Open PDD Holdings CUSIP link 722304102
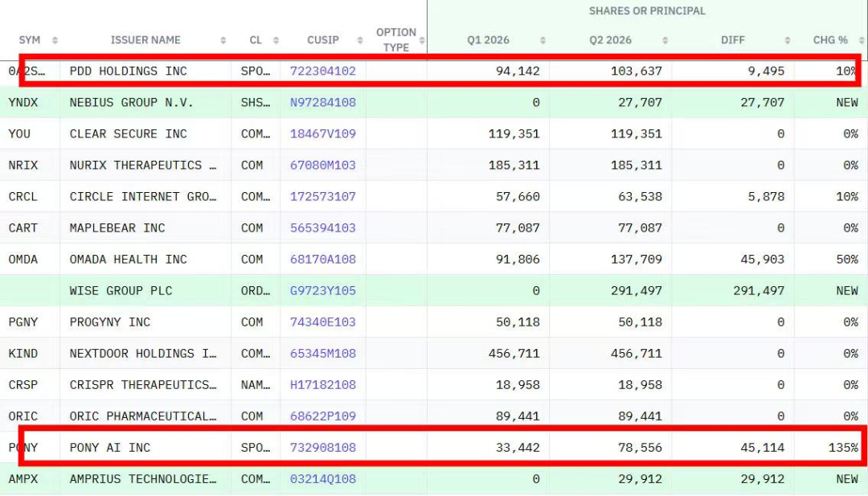The image size is (868, 496). click(323, 71)
